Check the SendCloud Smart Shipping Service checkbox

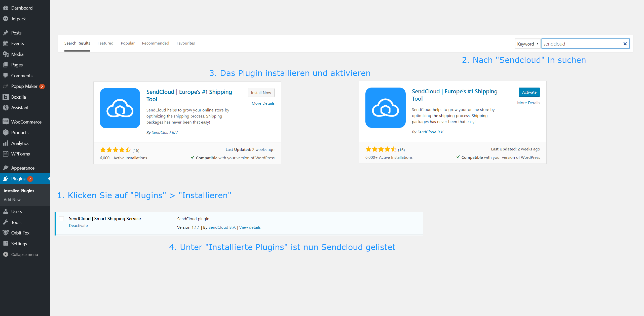click(61, 219)
